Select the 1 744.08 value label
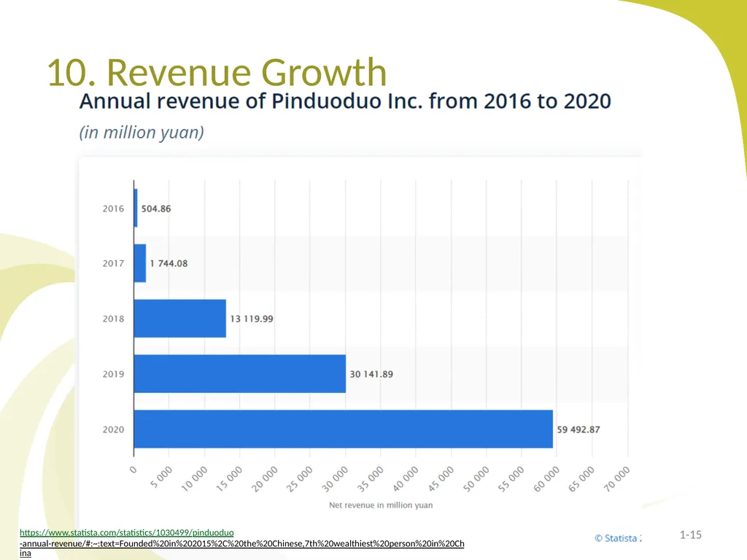This screenshot has width=747, height=560. tap(169, 263)
